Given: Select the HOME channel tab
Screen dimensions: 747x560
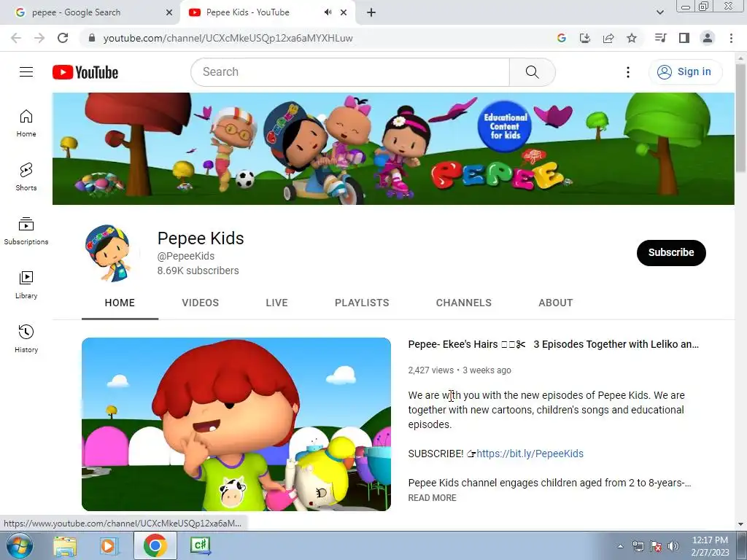Looking at the screenshot, I should 120,303.
